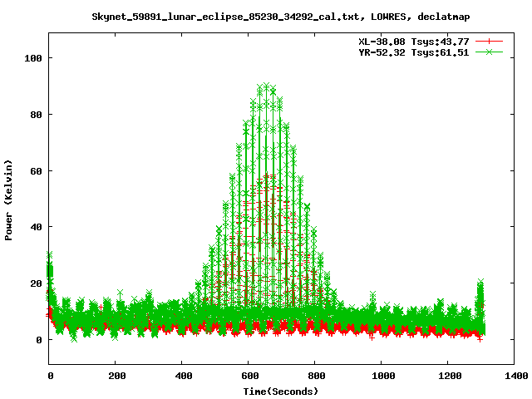Click the y-axis tick label 100

coord(33,58)
